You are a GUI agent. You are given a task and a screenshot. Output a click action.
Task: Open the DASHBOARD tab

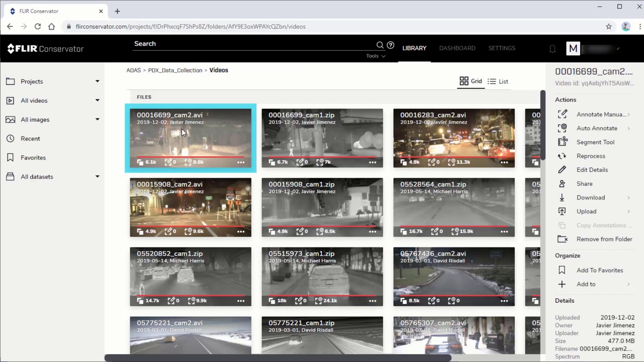[x=457, y=48]
